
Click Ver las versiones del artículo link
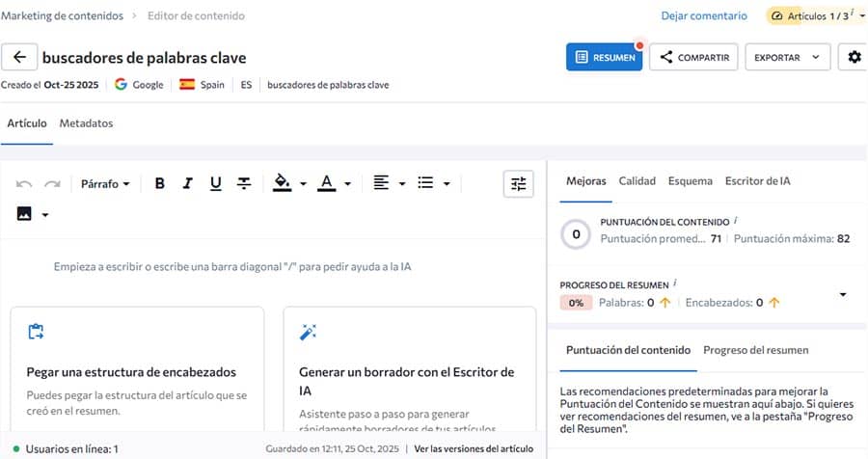(474, 448)
